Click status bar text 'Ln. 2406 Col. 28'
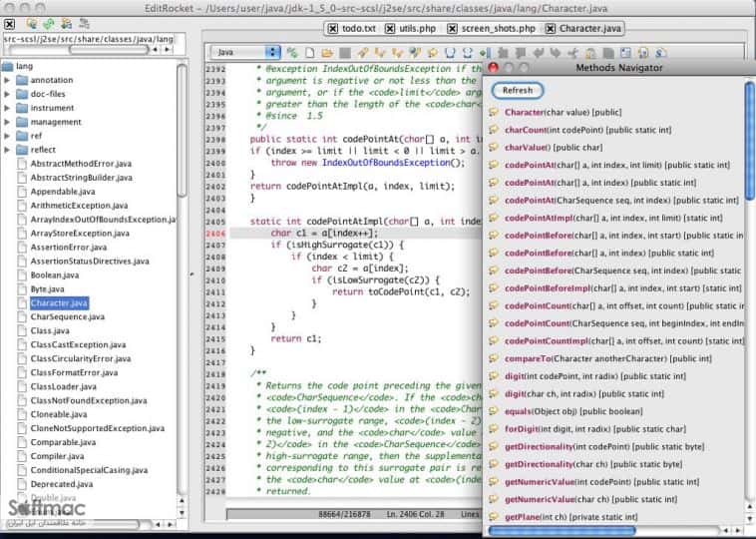 415,514
